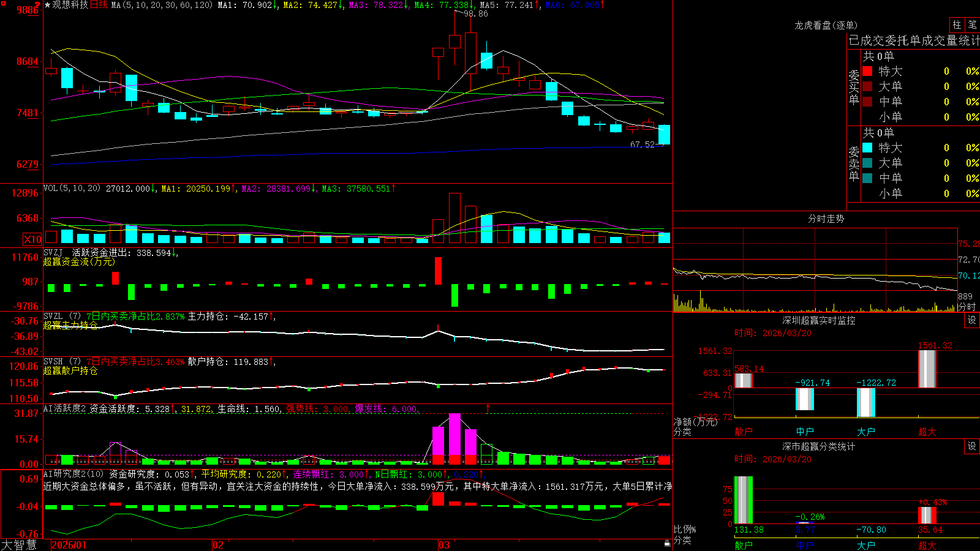Image resolution: width=980 pixels, height=551 pixels.
Task: Click the MA5: 77.241 value
Action: [510, 5]
